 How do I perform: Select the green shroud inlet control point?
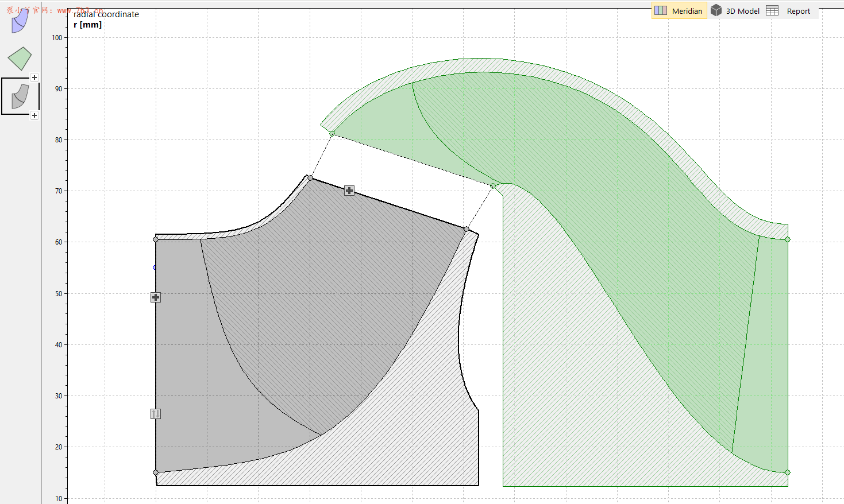[x=332, y=134]
